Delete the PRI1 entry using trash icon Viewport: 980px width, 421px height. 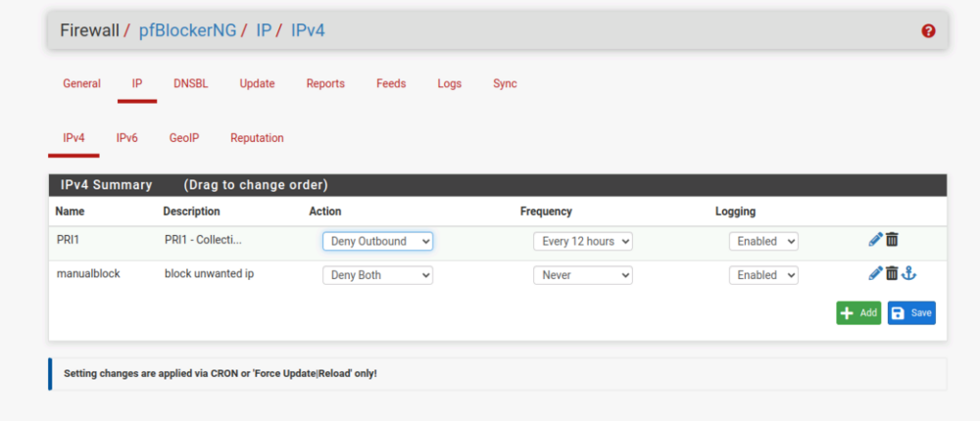[892, 239]
